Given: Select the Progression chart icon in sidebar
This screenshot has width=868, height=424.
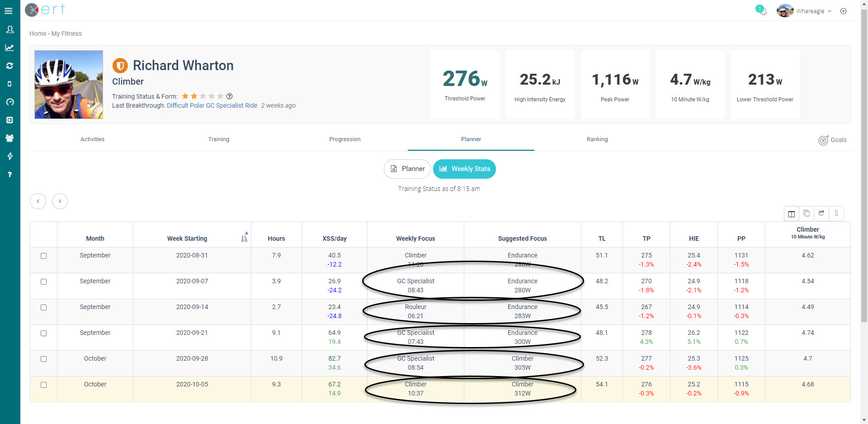Looking at the screenshot, I should [x=9, y=48].
